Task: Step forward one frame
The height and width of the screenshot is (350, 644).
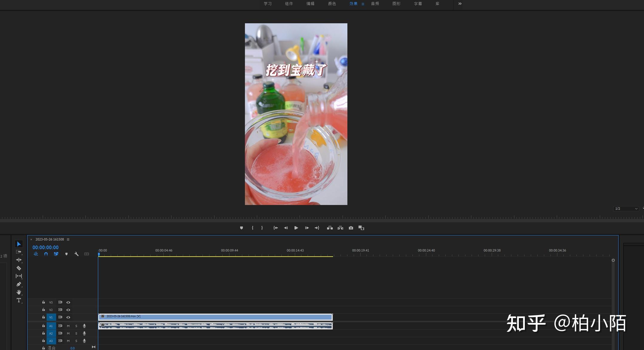Action: click(307, 228)
